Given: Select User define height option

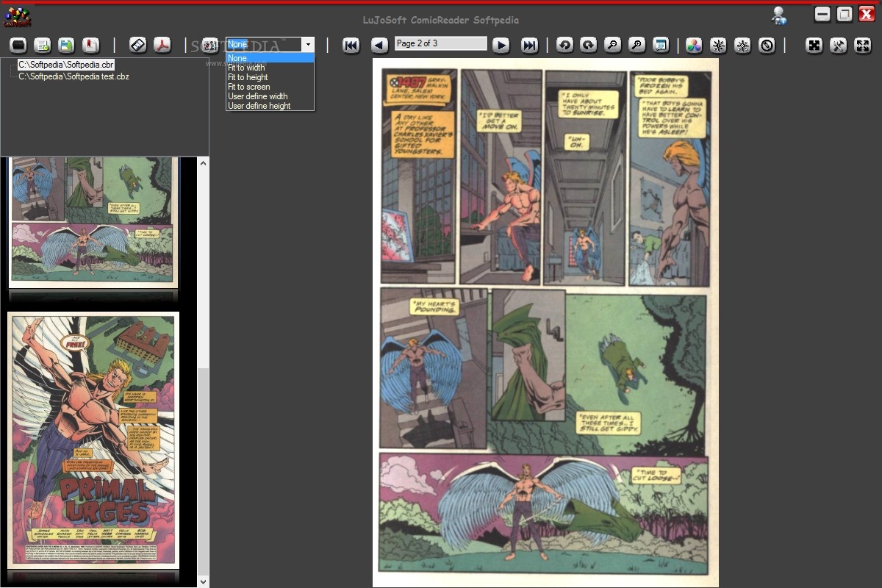Looking at the screenshot, I should (270, 106).
